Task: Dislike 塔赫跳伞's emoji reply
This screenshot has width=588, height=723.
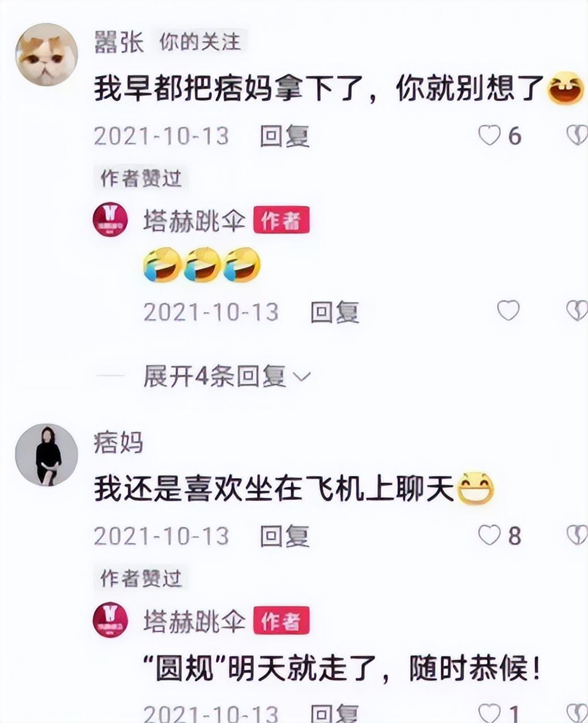Action: tap(577, 311)
